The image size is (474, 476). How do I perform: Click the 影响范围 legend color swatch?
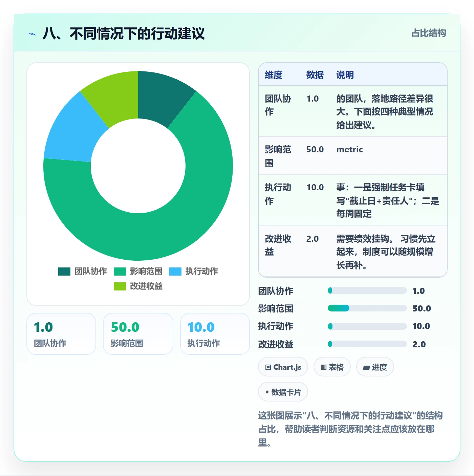(120, 272)
